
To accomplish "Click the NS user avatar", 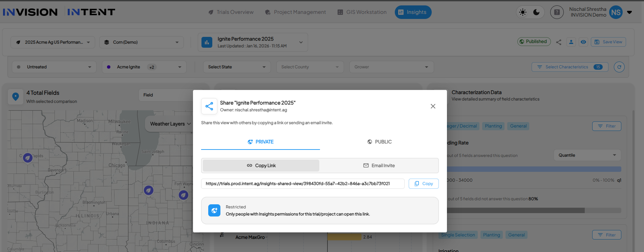I will (x=616, y=13).
